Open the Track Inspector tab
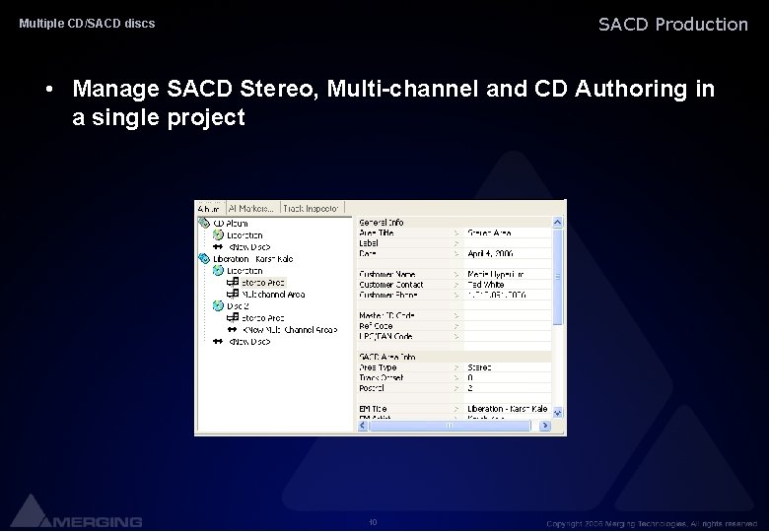This screenshot has width=769, height=532. click(x=311, y=209)
